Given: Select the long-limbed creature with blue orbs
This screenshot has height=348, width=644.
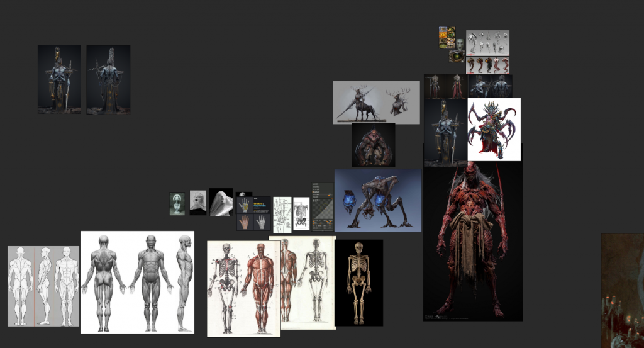Looking at the screenshot, I should [x=378, y=201].
